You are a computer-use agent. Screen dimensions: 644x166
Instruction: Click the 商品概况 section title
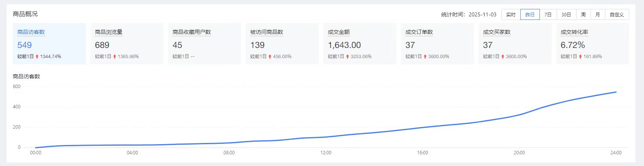[x=25, y=14]
